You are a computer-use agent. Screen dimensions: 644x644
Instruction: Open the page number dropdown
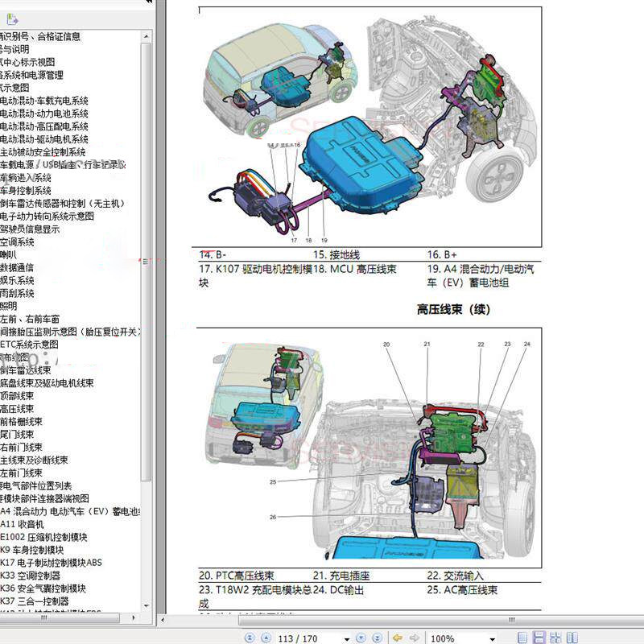tap(347, 639)
